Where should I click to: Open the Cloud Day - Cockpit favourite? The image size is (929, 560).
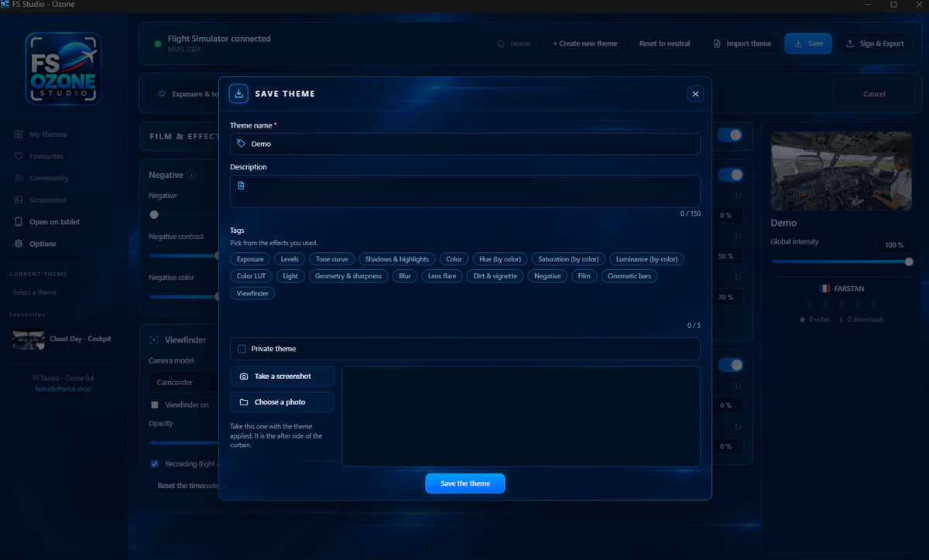[x=62, y=339]
